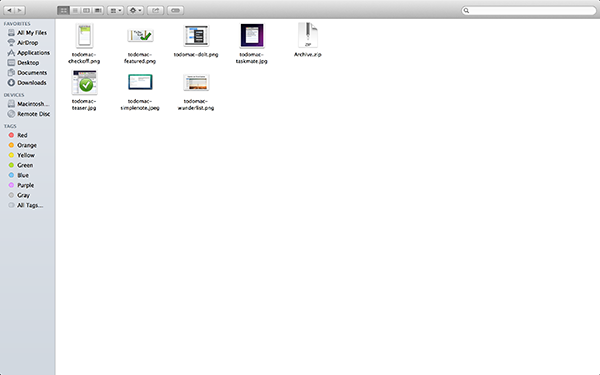Click the Share toolbar button
The height and width of the screenshot is (375, 600).
click(156, 10)
